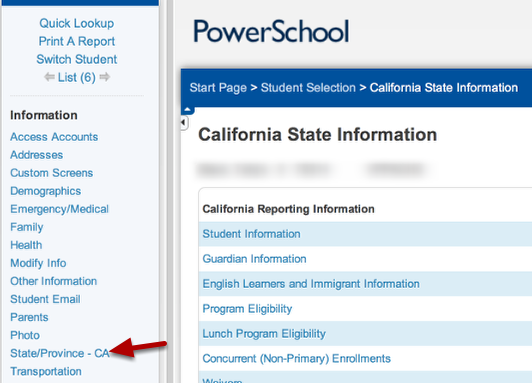
Task: Open Quick Lookup
Action: 77,23
